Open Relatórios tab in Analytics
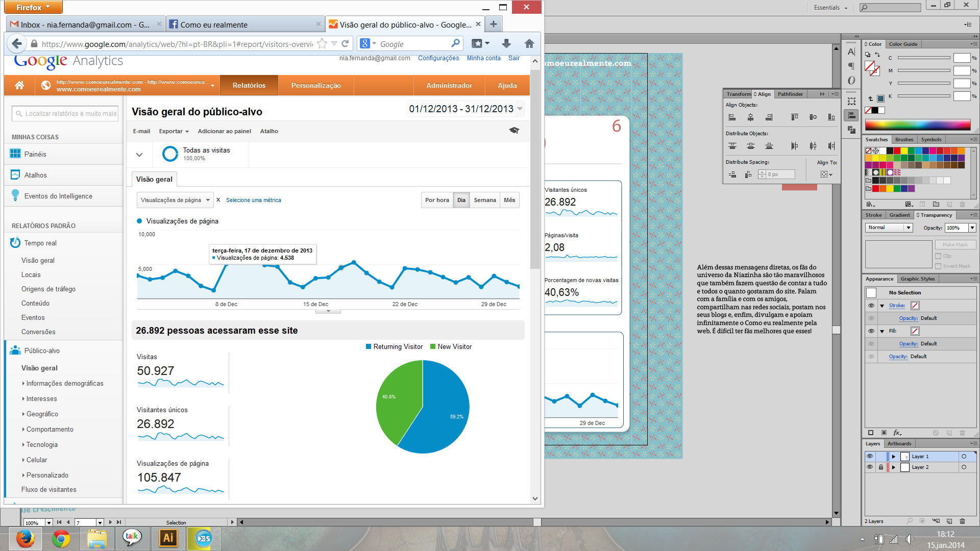 [249, 85]
